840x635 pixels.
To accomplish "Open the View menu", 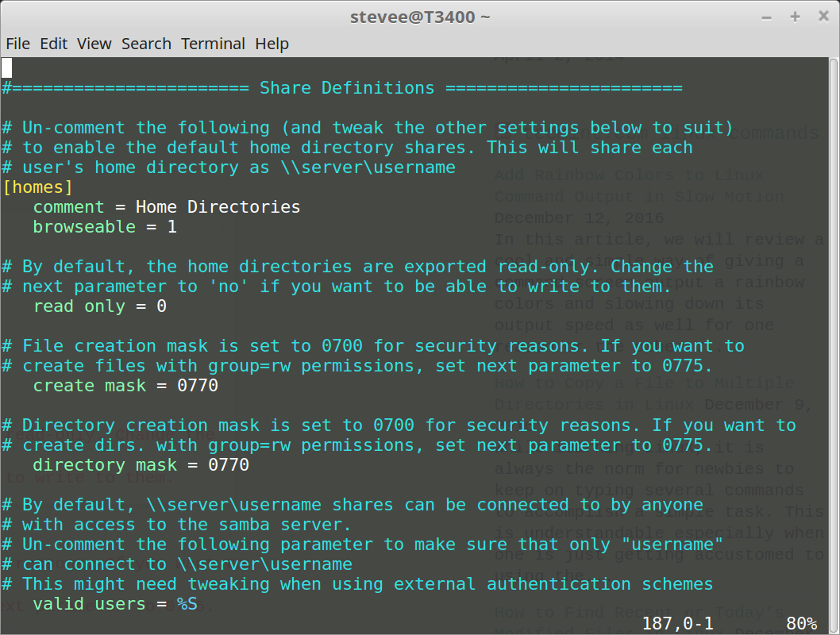I will [x=94, y=44].
